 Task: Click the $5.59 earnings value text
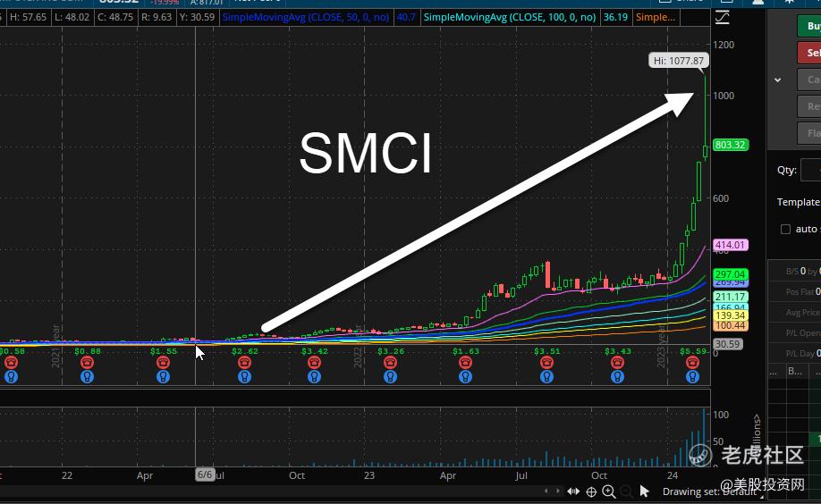point(693,351)
